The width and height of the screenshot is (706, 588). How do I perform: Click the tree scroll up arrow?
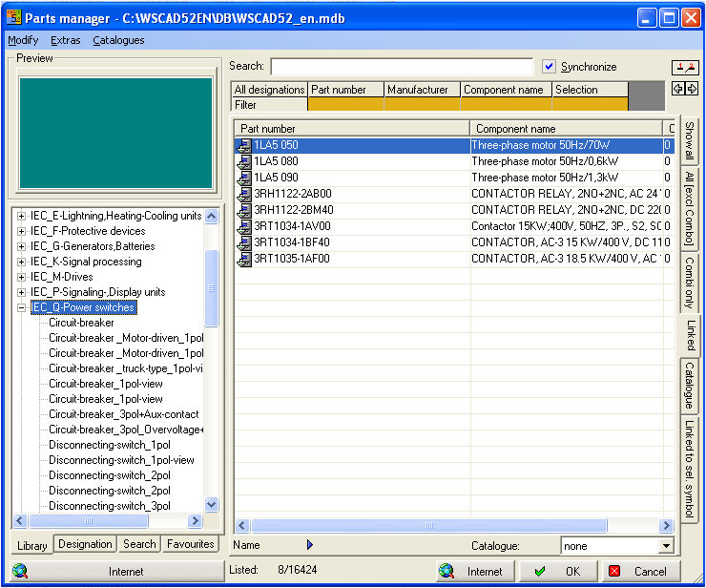(211, 217)
